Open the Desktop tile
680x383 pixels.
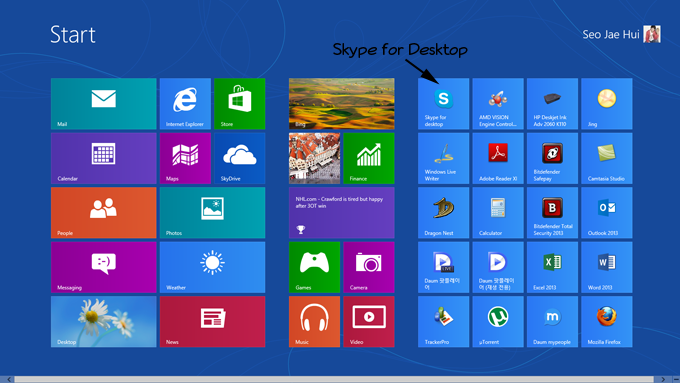pyautogui.click(x=104, y=321)
